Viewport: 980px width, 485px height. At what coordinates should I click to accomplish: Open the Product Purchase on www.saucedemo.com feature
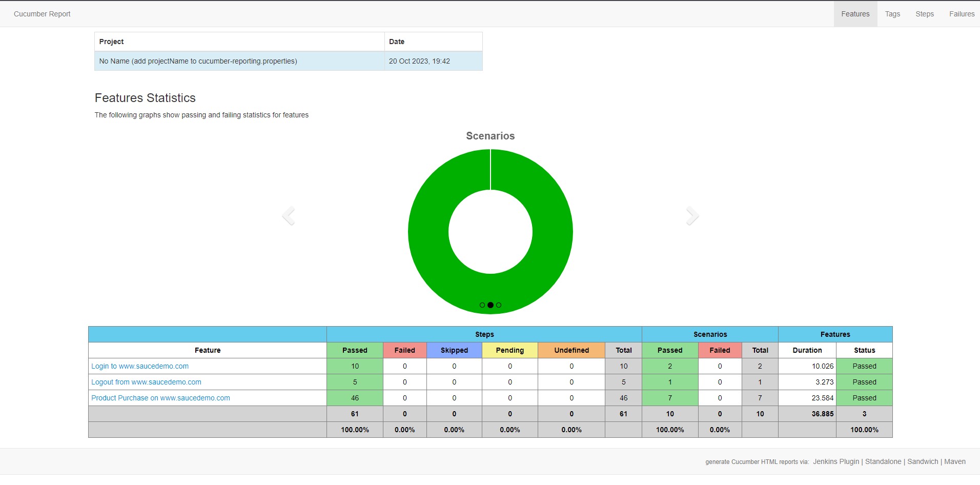pos(160,398)
